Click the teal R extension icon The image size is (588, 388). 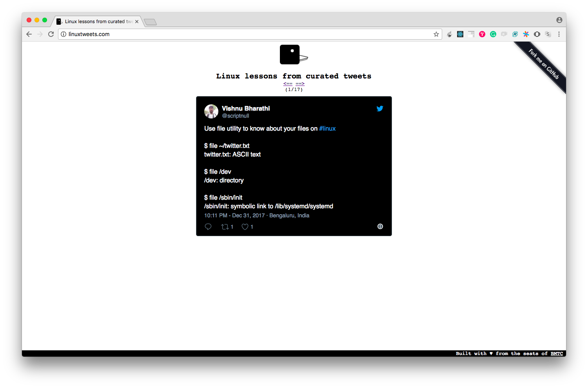(x=515, y=34)
